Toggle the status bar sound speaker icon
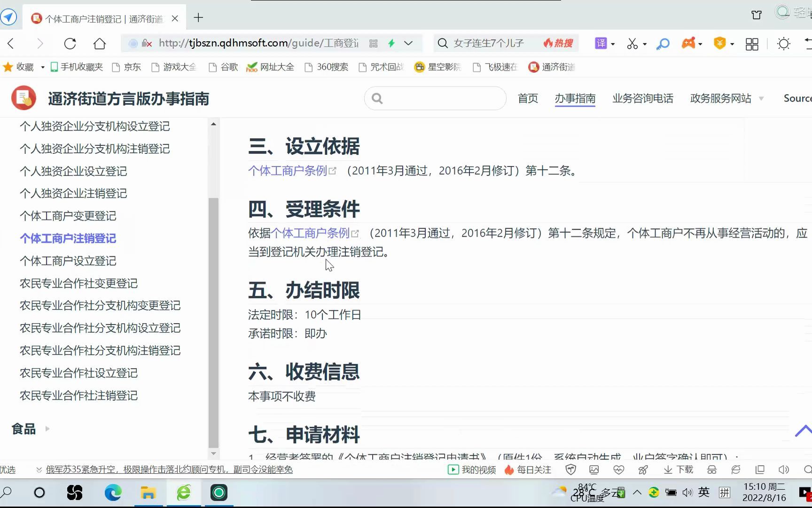The image size is (812, 508). (x=783, y=469)
